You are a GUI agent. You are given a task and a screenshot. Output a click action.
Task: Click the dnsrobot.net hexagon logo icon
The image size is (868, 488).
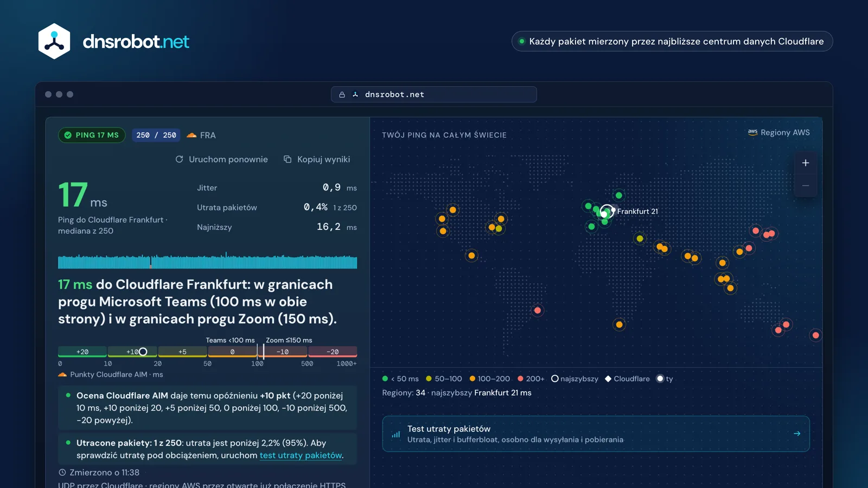(x=54, y=41)
